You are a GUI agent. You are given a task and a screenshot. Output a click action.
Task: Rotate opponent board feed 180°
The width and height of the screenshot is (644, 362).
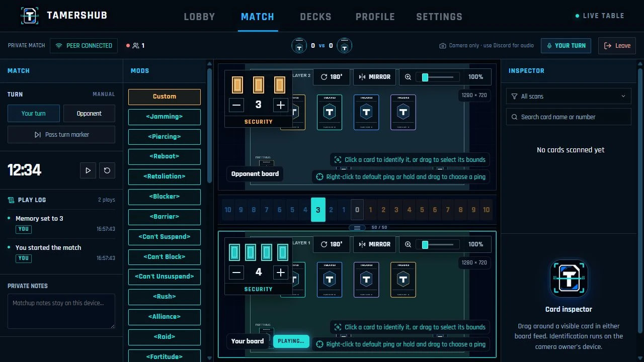pos(331,77)
